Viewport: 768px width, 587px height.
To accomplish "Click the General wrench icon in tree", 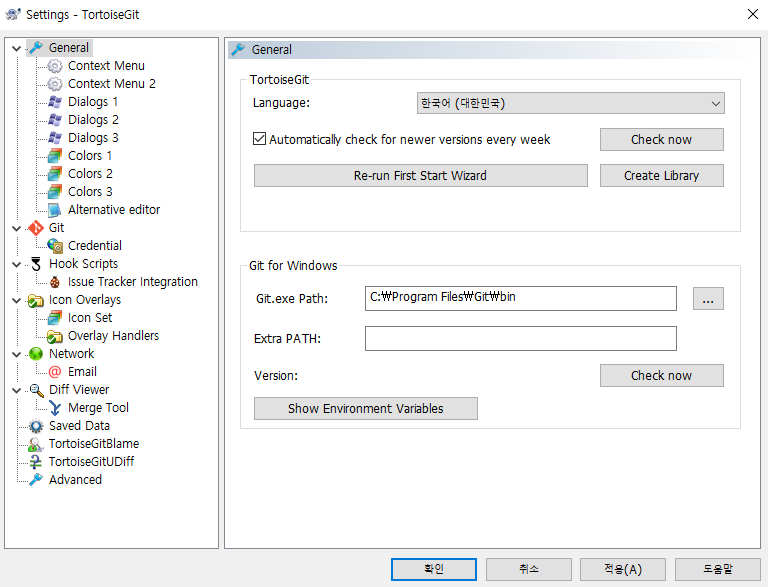I will tap(36, 48).
